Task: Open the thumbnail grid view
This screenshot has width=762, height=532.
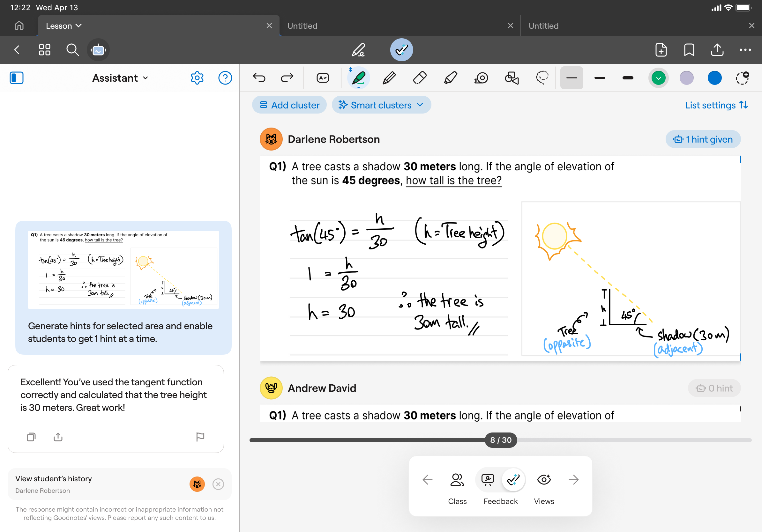Action: point(44,50)
